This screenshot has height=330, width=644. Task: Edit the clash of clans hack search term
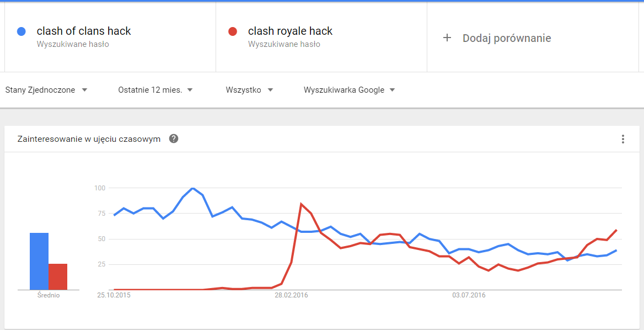click(84, 31)
